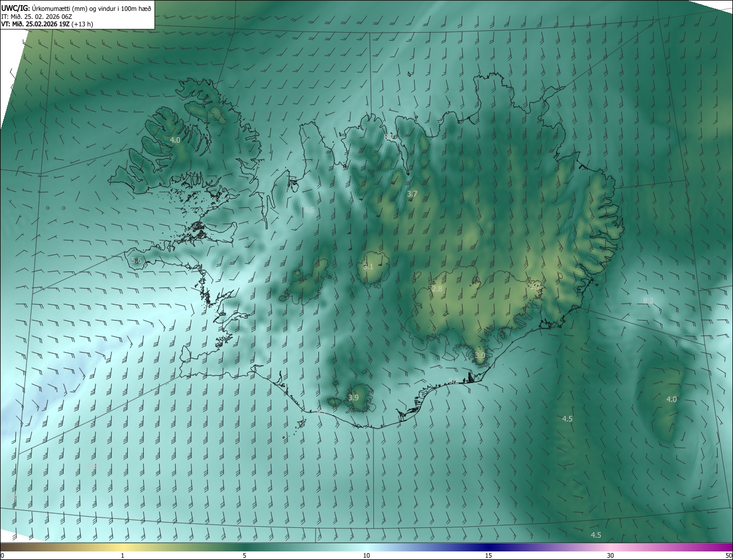
Task: Click the 5.6 value label on the Snæfellsnes peninsula tip
Action: [x=136, y=260]
